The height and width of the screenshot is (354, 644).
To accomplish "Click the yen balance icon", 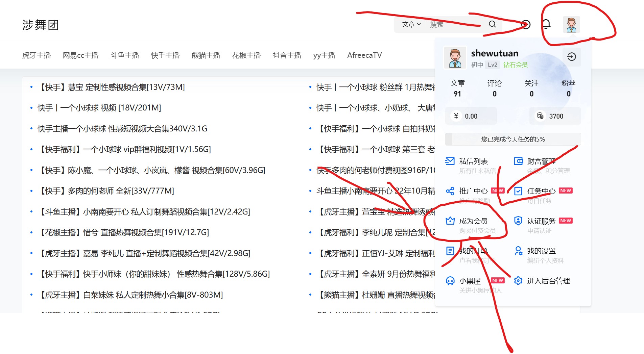I will point(456,116).
